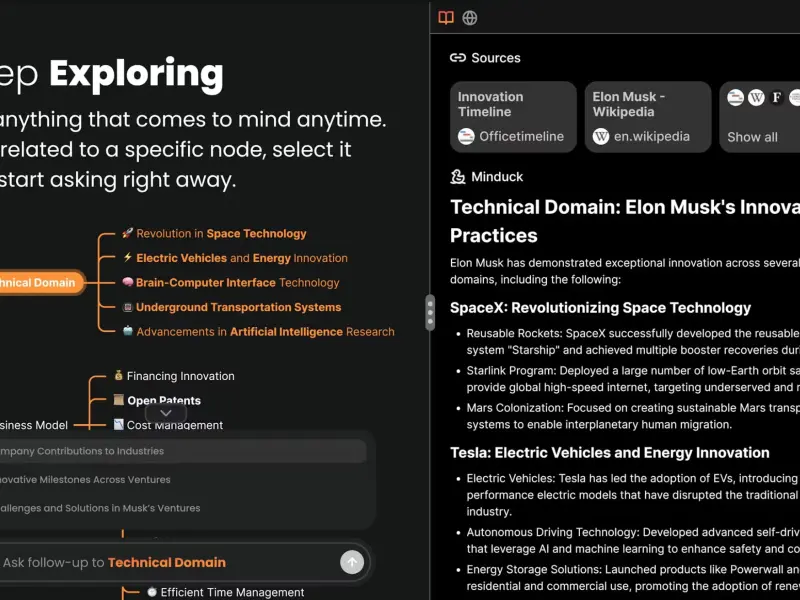
Task: Click the Sources section label
Action: click(x=495, y=58)
